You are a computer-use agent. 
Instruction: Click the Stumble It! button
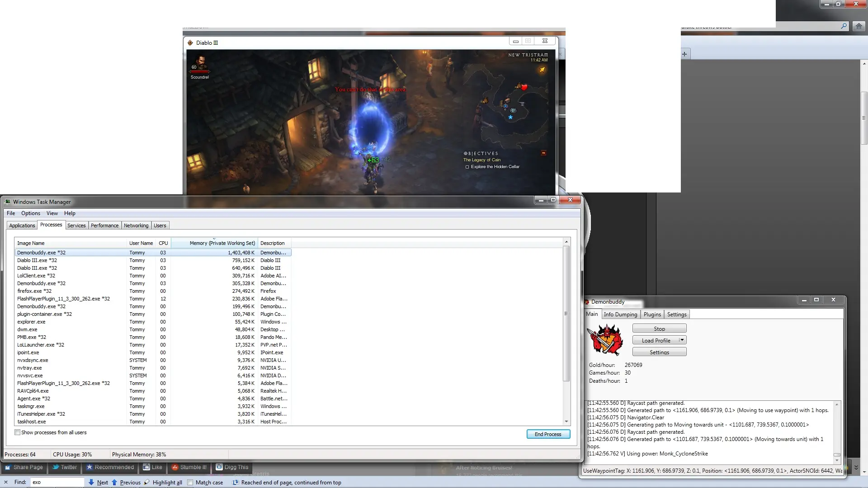(189, 467)
